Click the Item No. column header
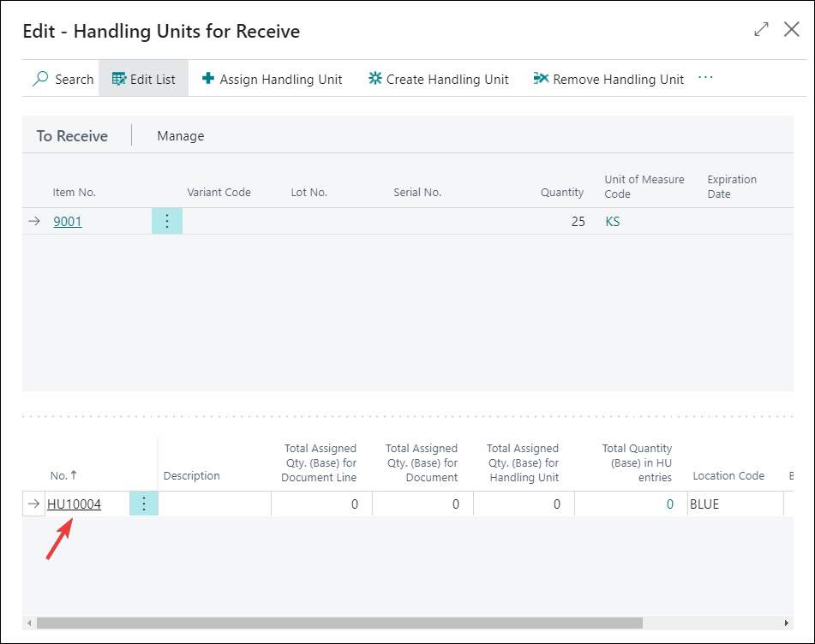815x644 pixels. pos(74,192)
